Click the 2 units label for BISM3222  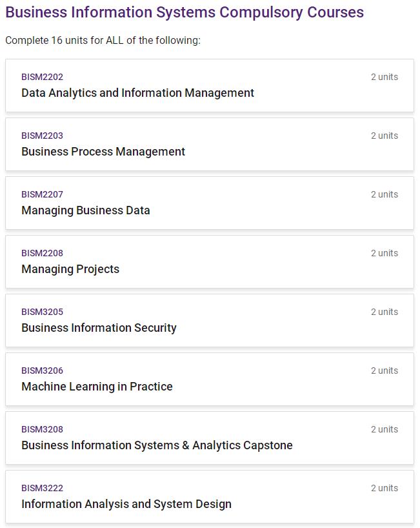(384, 488)
